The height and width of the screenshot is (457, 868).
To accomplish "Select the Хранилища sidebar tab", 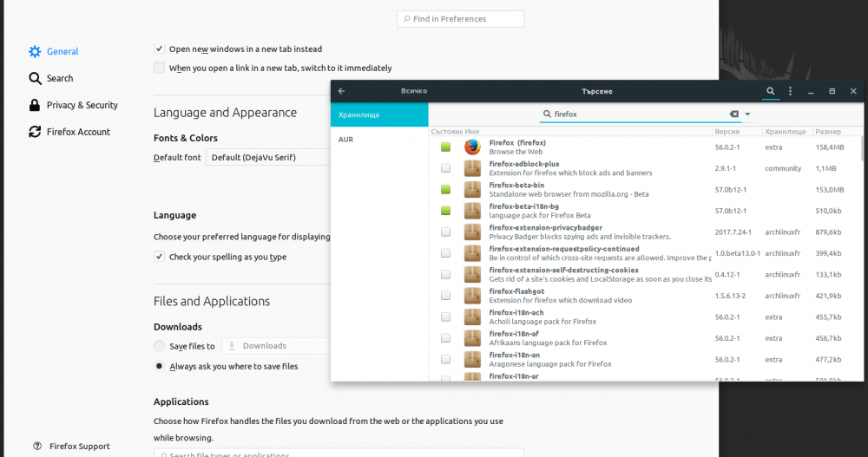I will 379,114.
